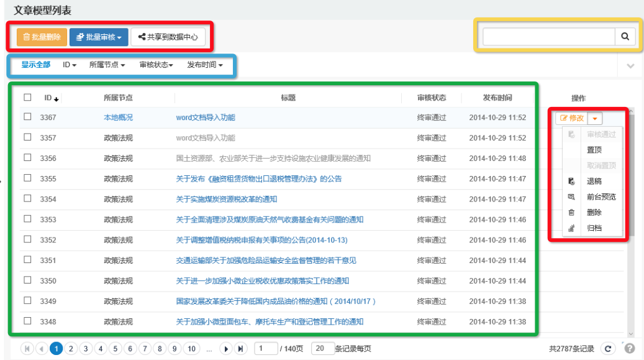Toggle the select-all checkbox in header

pyautogui.click(x=27, y=97)
